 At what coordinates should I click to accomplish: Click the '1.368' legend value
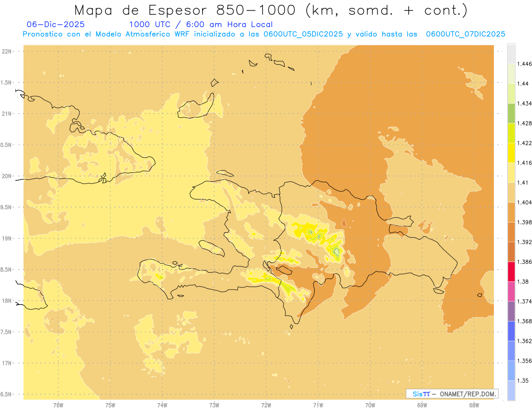tap(524, 321)
